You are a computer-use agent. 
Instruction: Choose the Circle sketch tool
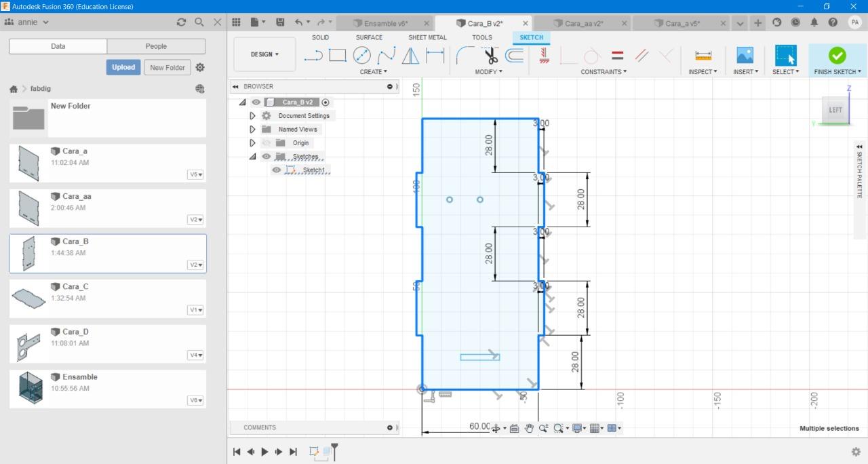coord(362,56)
